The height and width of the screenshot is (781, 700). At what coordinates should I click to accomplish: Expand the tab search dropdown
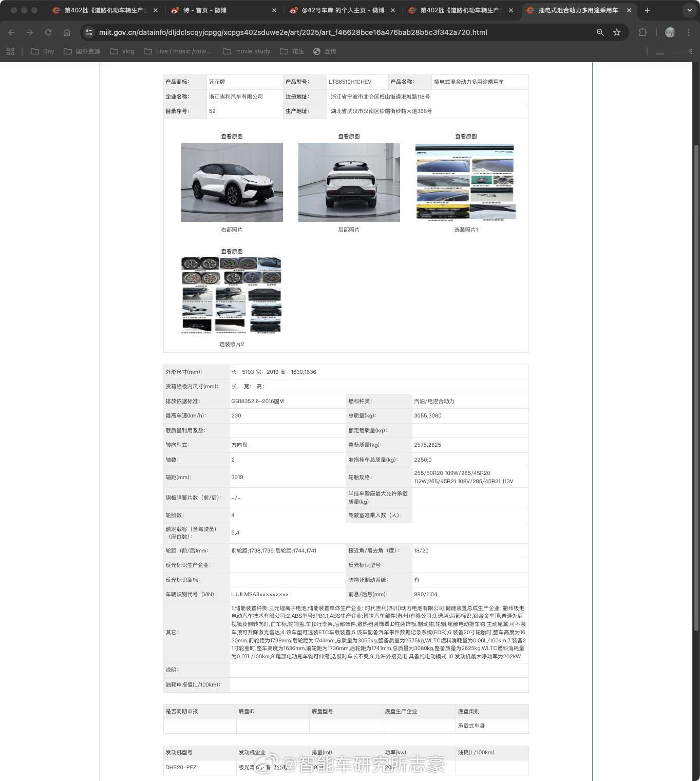(x=689, y=10)
